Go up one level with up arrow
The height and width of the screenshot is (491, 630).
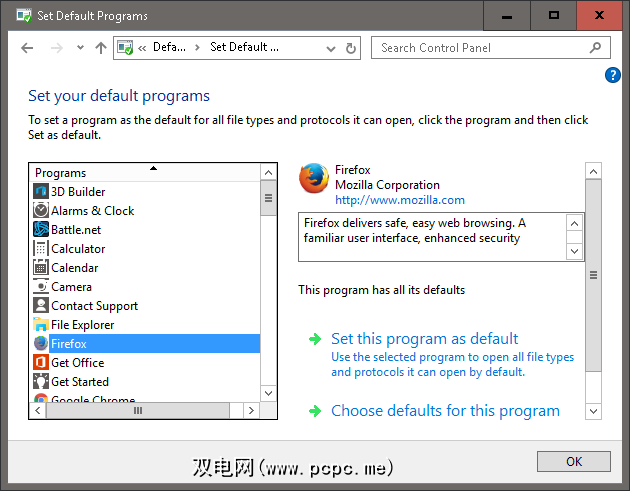pos(101,48)
